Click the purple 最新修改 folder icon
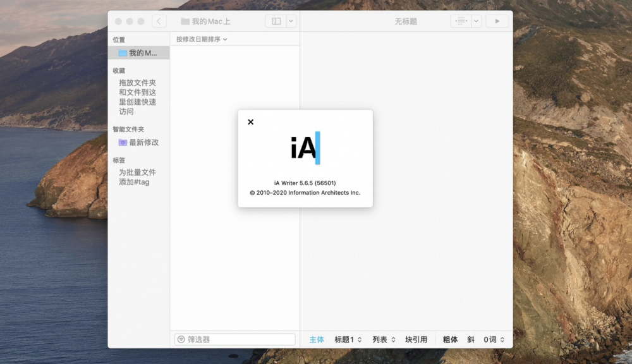 point(123,142)
